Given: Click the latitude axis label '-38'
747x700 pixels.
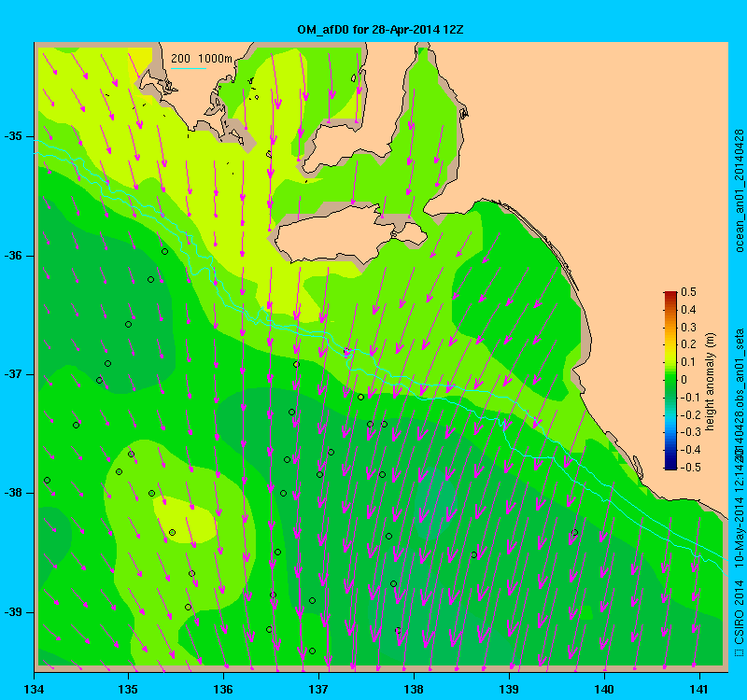Looking at the screenshot, I should (13, 493).
